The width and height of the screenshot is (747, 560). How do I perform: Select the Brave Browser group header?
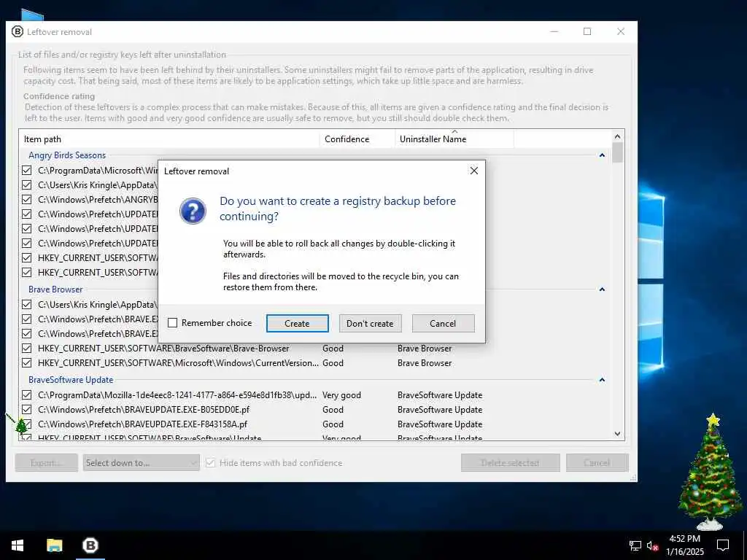[x=55, y=289]
